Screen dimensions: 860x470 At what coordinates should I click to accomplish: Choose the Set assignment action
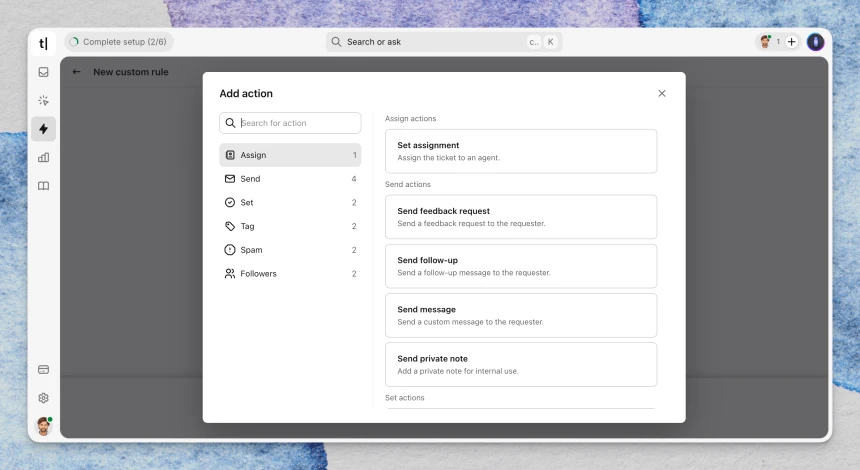[521, 151]
